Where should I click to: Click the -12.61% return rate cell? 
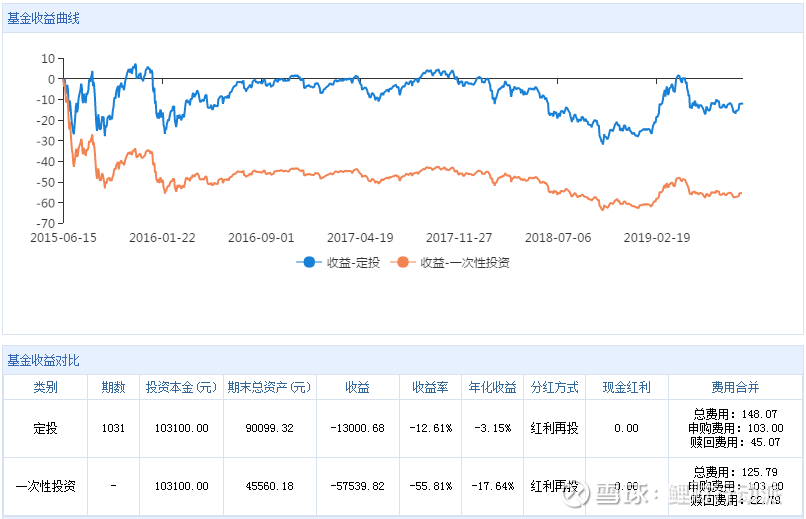[430, 428]
